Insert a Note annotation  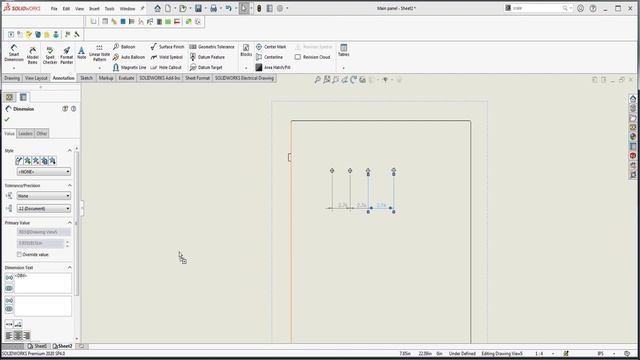(82, 53)
